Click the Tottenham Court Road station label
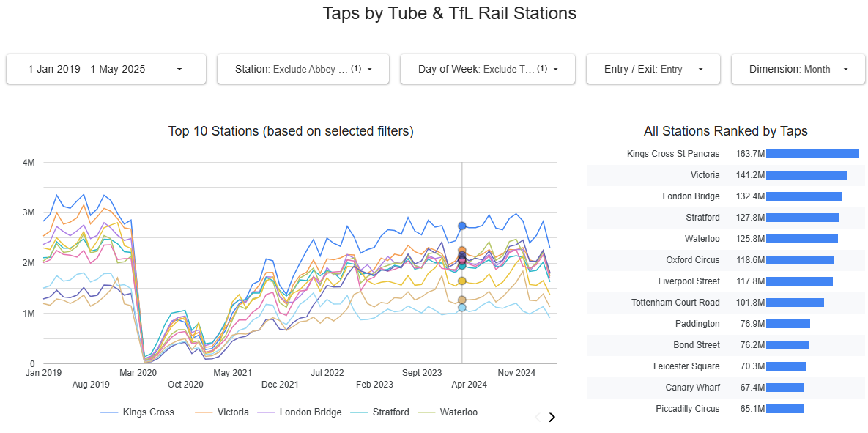This screenshot has width=868, height=433. point(676,303)
